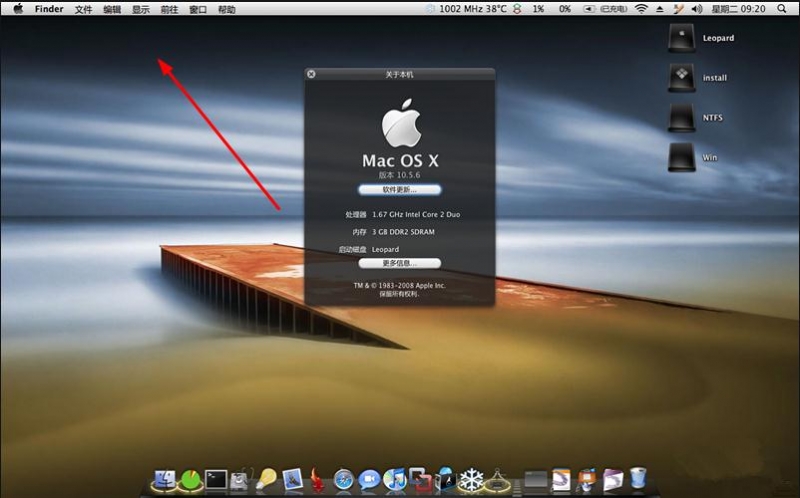This screenshot has height=498, width=800.
Task: Open Spotlight search magnifier
Action: coord(782,9)
